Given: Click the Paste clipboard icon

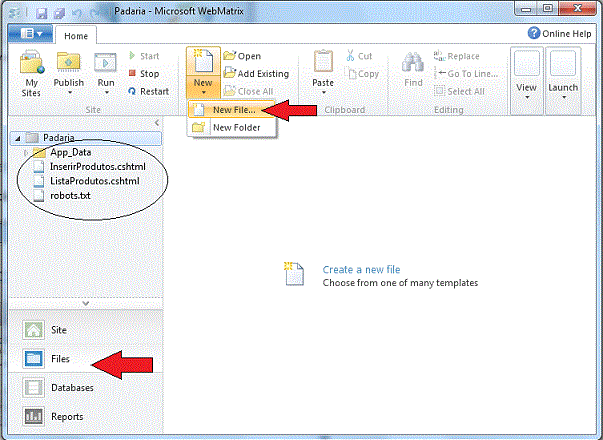Looking at the screenshot, I should [x=323, y=62].
